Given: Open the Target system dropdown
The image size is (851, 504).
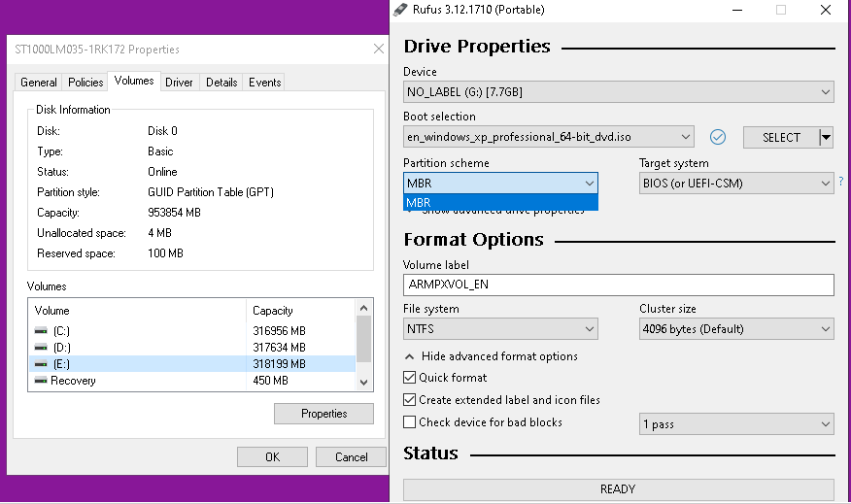Looking at the screenshot, I should coord(736,184).
